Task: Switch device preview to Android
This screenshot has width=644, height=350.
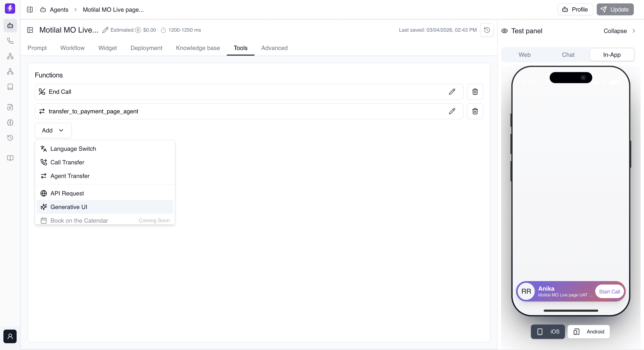Action: click(x=588, y=332)
